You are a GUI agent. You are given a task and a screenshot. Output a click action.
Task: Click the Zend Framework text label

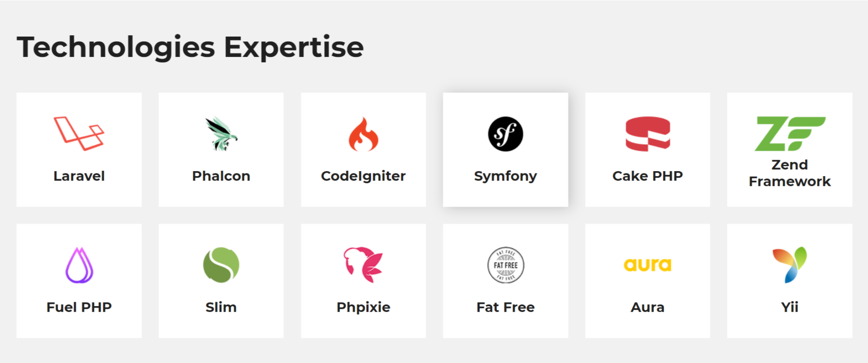pos(789,173)
